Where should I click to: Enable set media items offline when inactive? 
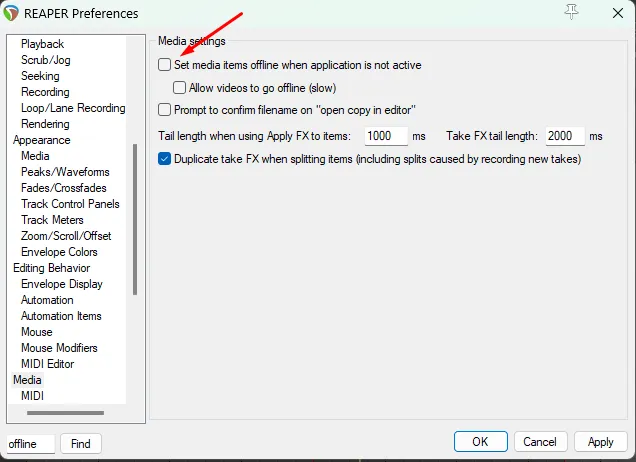click(164, 64)
